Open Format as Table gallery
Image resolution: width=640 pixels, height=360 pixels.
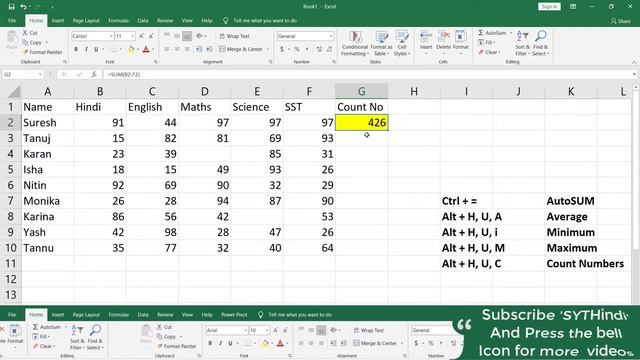[381, 43]
